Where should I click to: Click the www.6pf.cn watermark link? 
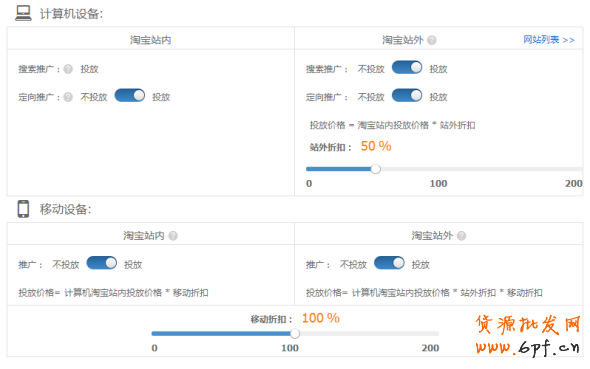[x=527, y=347]
